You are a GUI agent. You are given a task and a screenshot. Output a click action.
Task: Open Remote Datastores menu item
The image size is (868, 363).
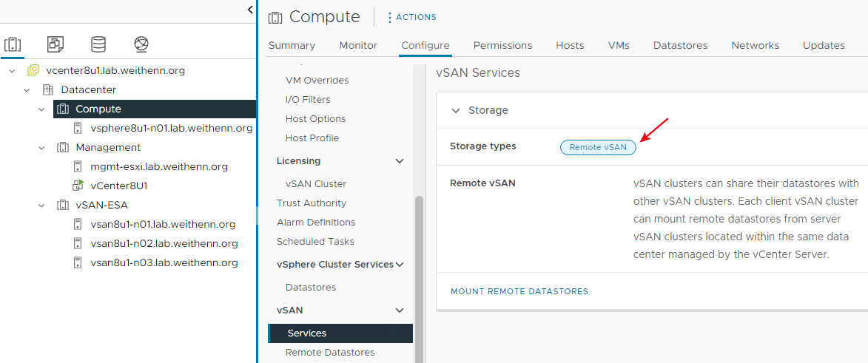click(330, 353)
